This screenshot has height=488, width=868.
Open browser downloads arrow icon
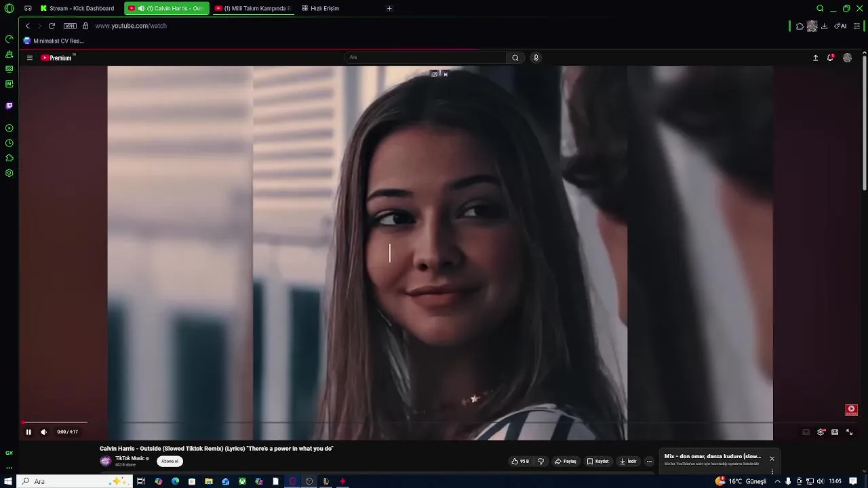coord(824,26)
